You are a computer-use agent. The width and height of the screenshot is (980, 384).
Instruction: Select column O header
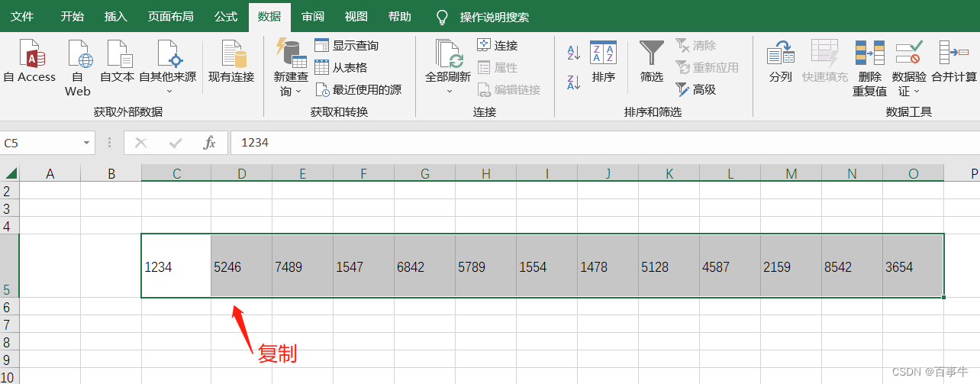pyautogui.click(x=914, y=173)
